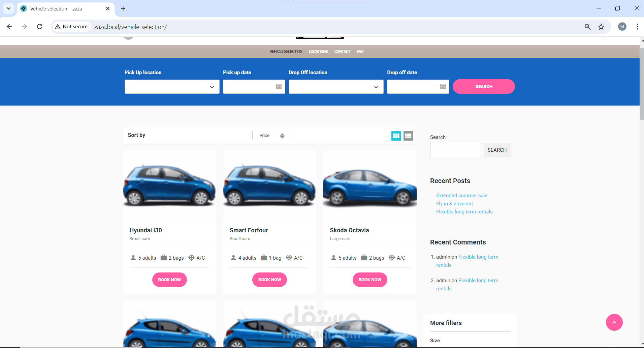Click the page vertical scrollbar thumb
Image resolution: width=644 pixels, height=348 pixels.
pos(642,84)
